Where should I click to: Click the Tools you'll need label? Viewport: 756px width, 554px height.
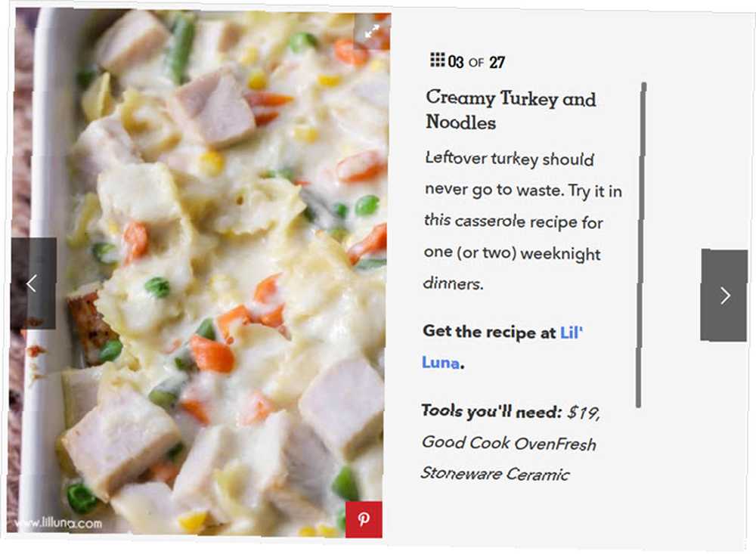491,411
